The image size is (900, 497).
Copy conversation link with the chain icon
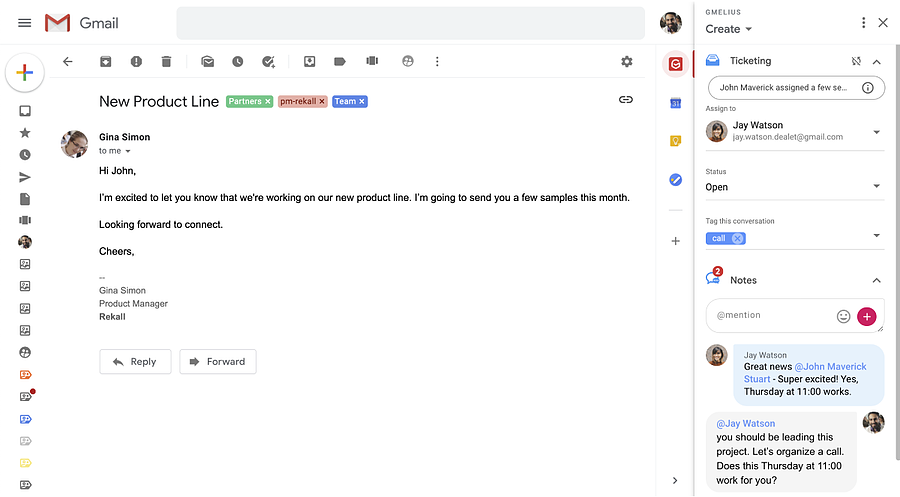[x=626, y=100]
